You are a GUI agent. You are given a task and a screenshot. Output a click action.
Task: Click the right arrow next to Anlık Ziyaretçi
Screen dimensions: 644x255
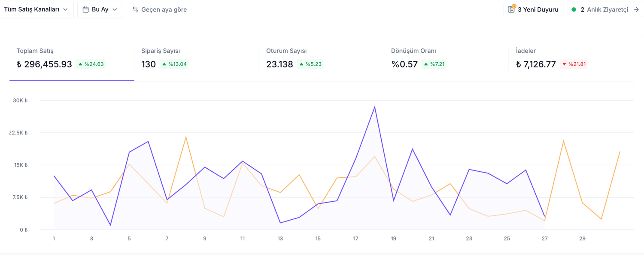[636, 9]
